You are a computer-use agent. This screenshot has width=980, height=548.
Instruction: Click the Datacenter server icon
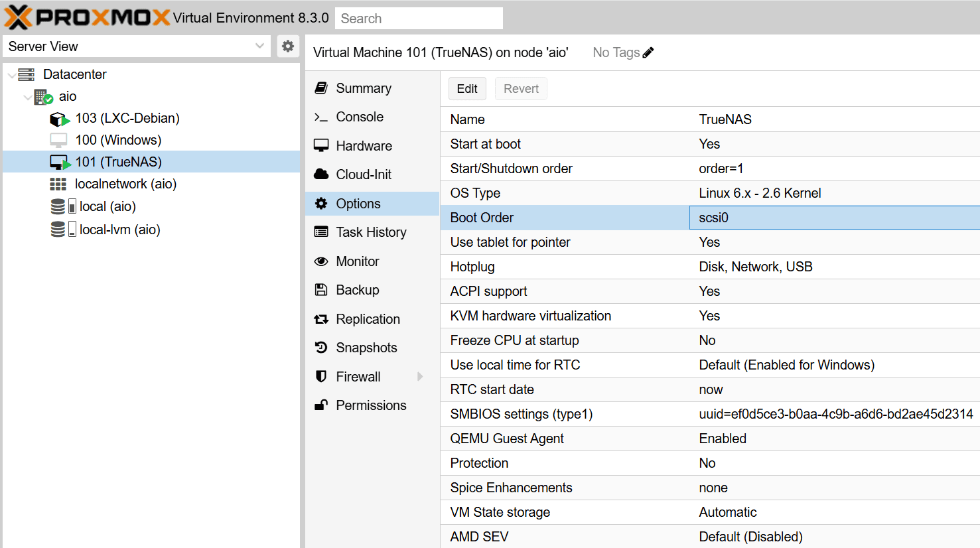click(x=27, y=74)
